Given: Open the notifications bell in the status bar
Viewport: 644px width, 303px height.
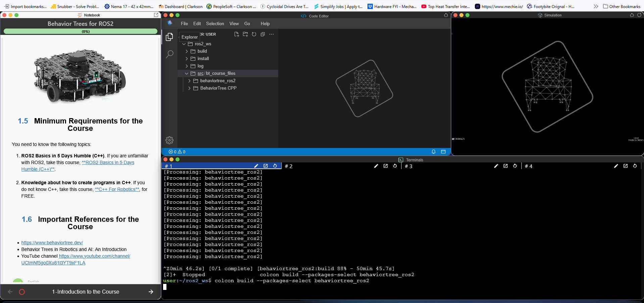Looking at the screenshot, I should pyautogui.click(x=434, y=152).
